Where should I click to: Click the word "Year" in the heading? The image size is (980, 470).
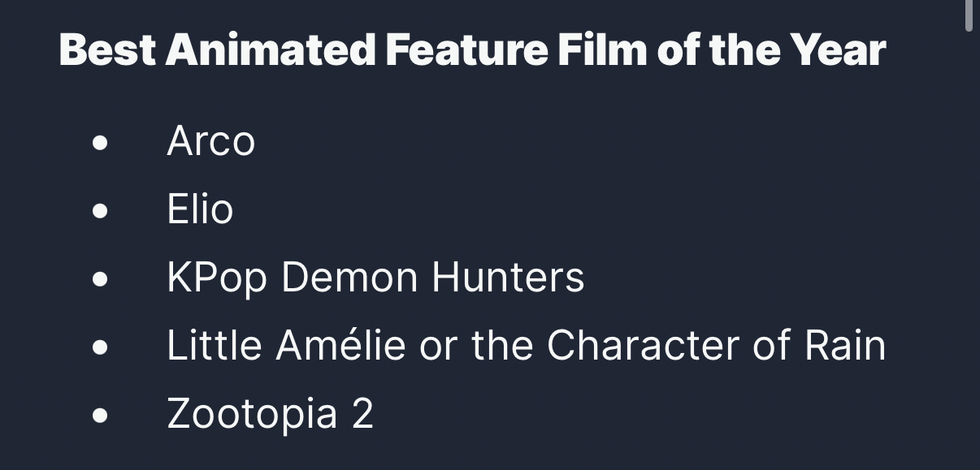coord(838,50)
